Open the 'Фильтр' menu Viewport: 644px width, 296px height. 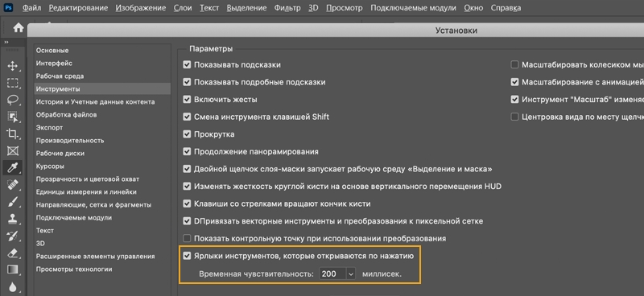(x=287, y=8)
